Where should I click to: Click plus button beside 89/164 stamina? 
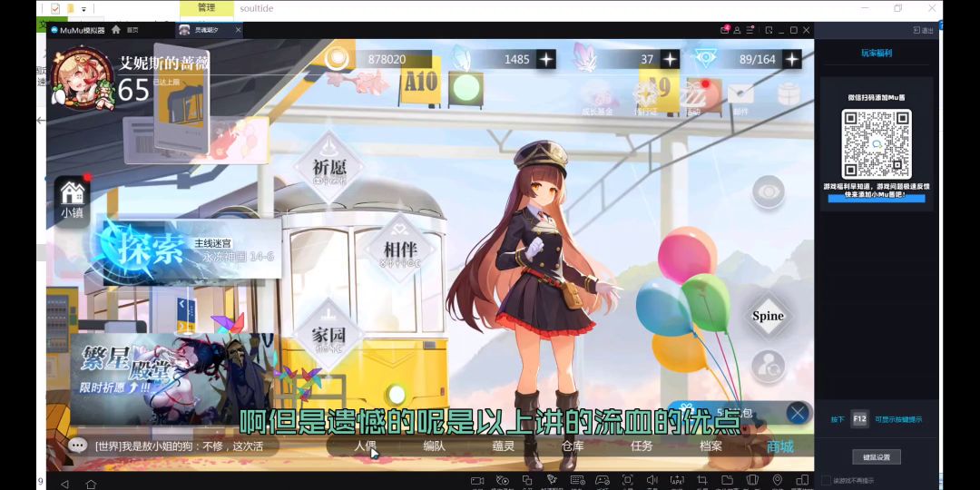(x=792, y=59)
